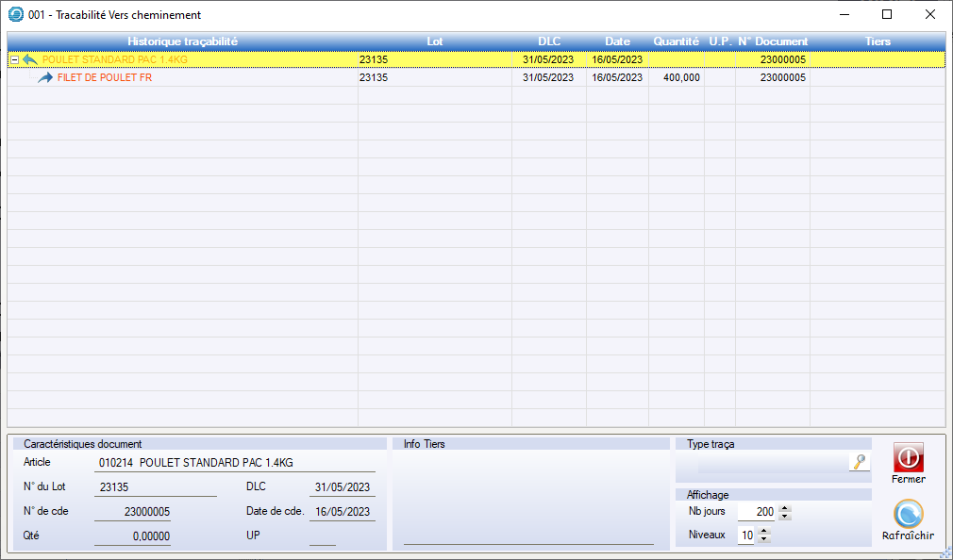Increase Nb jours with the up arrow
Screen dimensions: 953x560
[785, 508]
